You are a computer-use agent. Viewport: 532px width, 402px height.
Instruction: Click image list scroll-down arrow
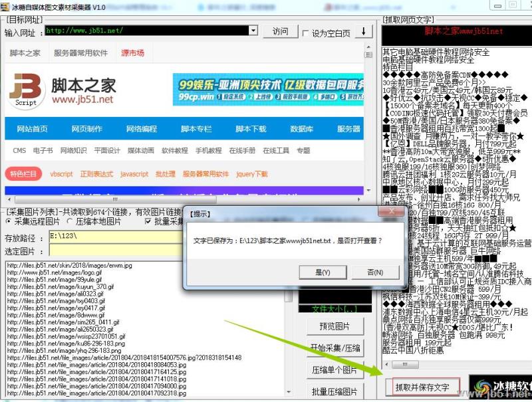coord(289,392)
